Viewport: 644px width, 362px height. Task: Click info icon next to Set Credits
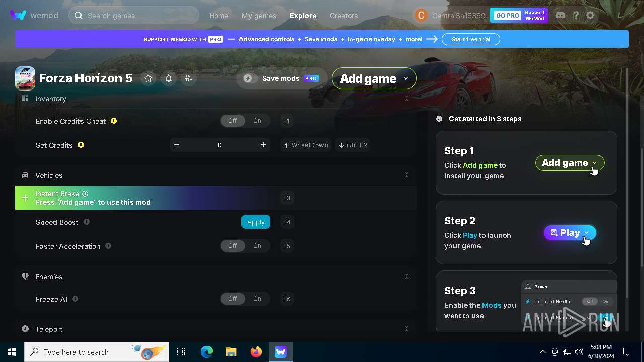[x=81, y=145]
